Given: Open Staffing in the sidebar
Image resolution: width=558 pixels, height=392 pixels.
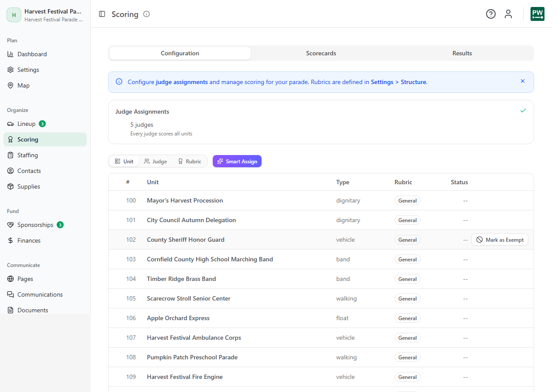Looking at the screenshot, I should (45, 155).
